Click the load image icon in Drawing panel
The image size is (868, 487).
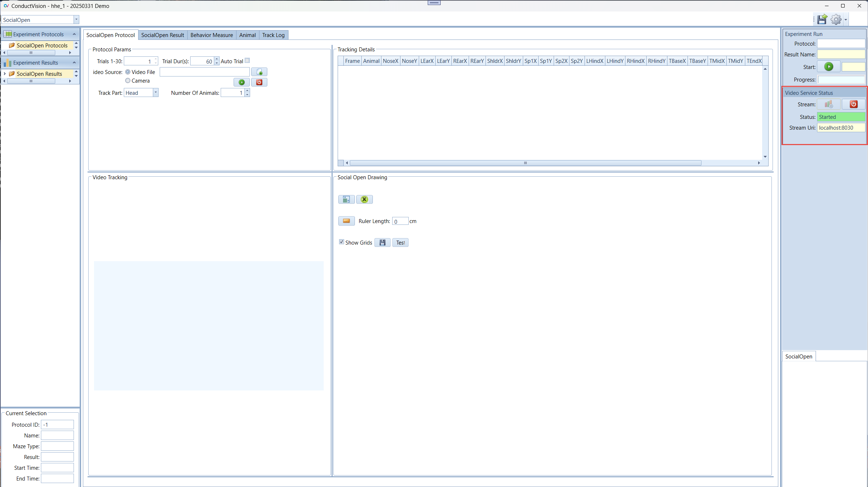pyautogui.click(x=346, y=199)
